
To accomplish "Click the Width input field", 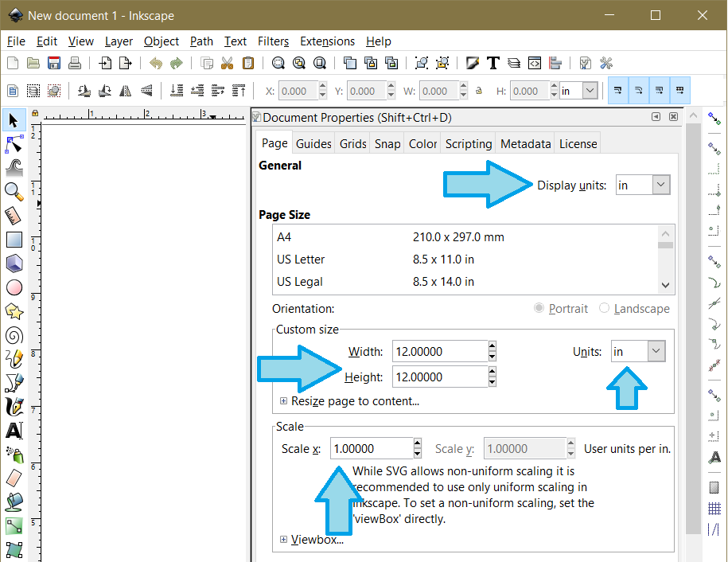I will pos(440,351).
